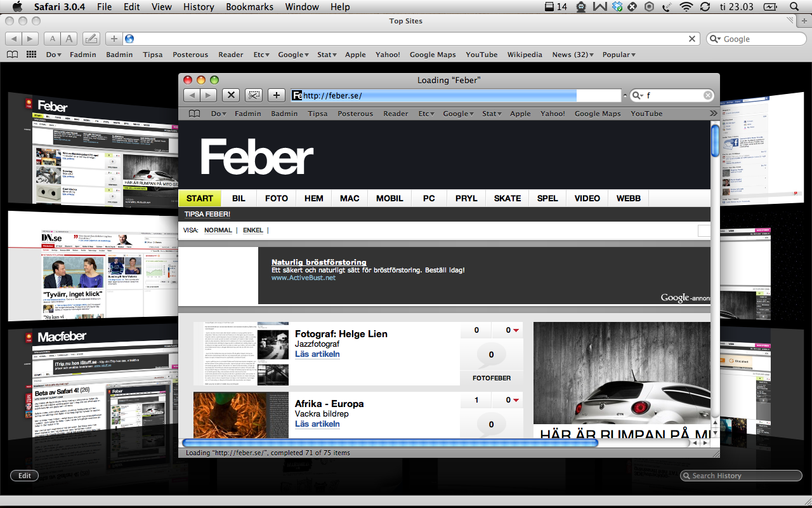
Task: Open the History menu in the menu bar
Action: (x=199, y=7)
